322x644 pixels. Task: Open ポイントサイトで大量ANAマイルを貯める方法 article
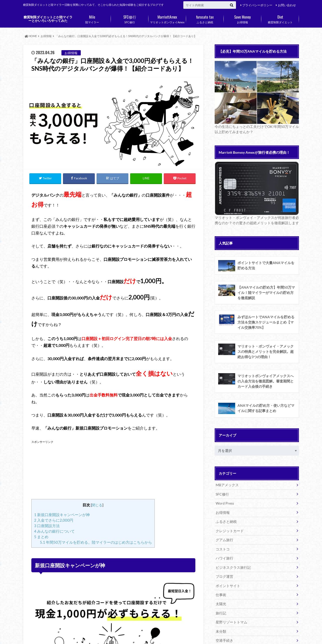[257, 266]
